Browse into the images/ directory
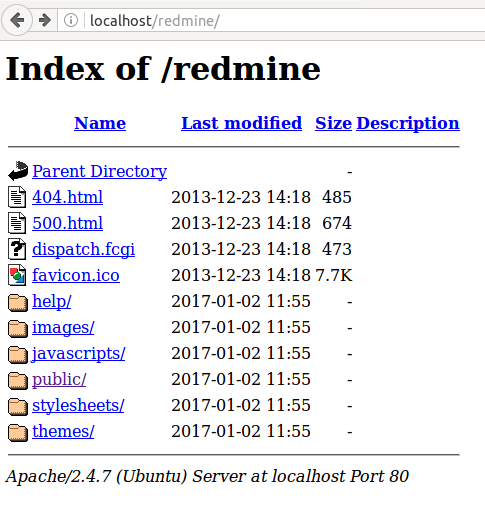 pyautogui.click(x=63, y=328)
